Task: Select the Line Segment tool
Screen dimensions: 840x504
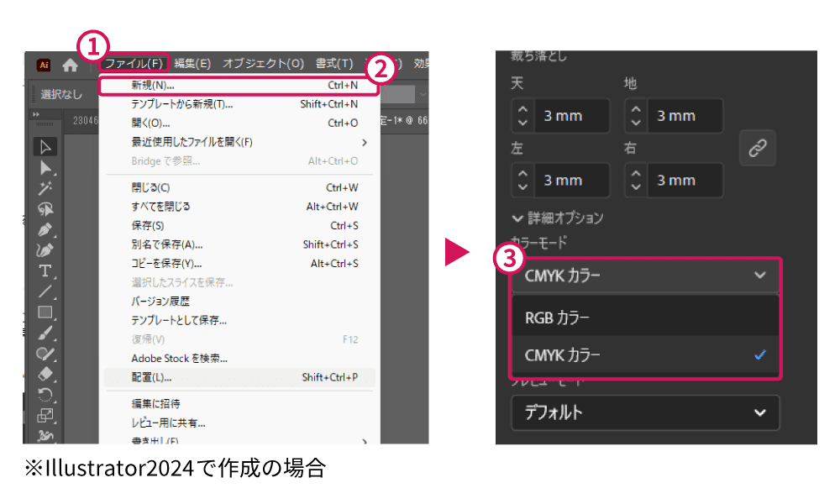Action: click(45, 291)
